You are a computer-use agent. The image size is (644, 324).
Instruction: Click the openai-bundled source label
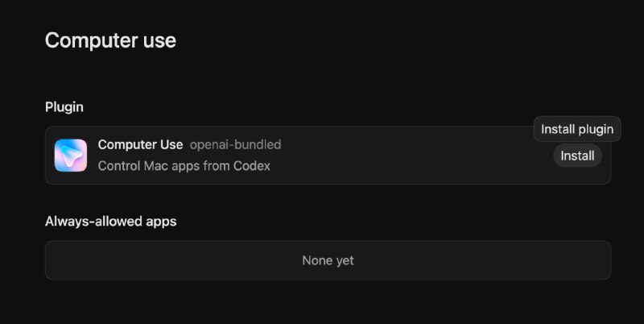pyautogui.click(x=235, y=145)
